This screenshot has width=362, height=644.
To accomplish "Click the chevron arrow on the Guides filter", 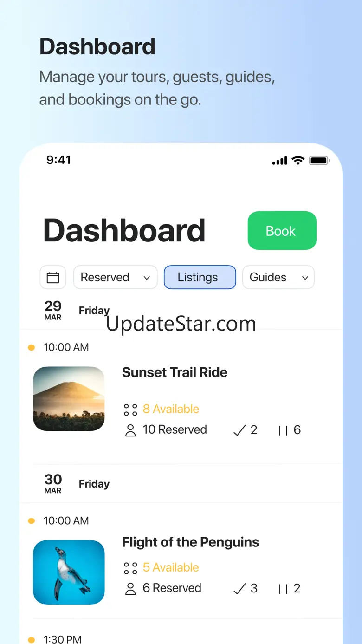I will tap(305, 278).
